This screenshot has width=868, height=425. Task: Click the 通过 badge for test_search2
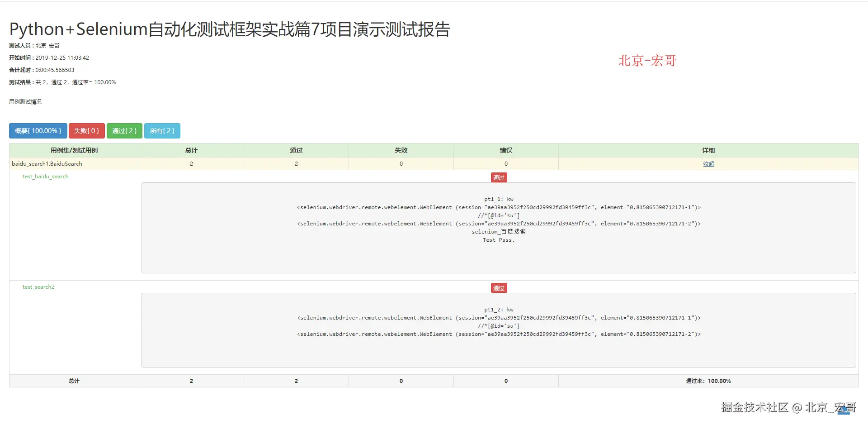pyautogui.click(x=499, y=288)
